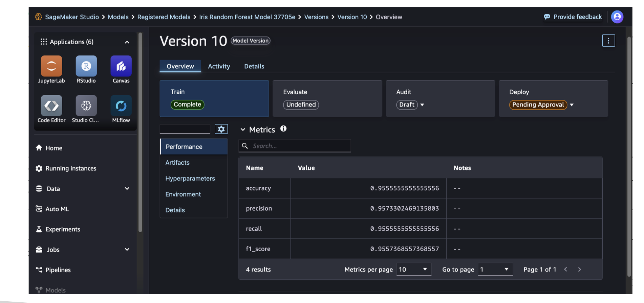Select Hyperparameters in the side list
644x303 pixels.
click(x=190, y=178)
